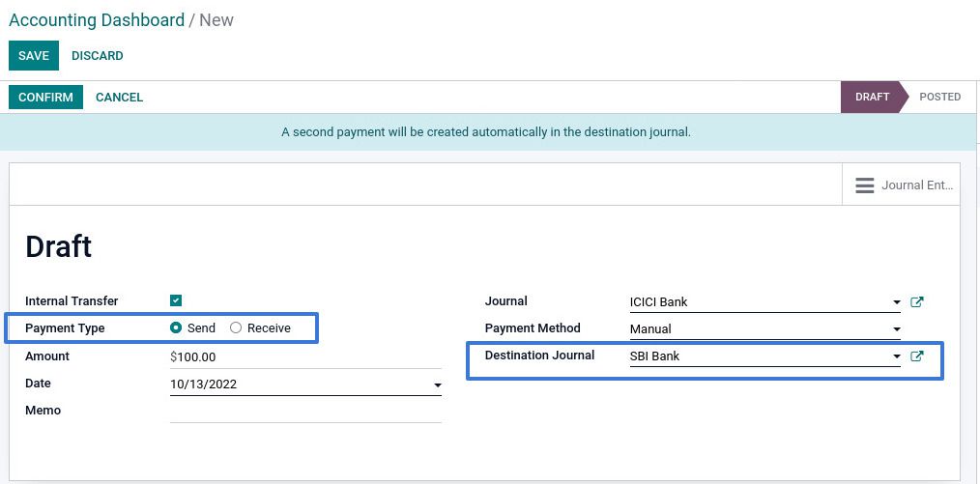Open external link icon beside SBI Bank journal
This screenshot has width=980, height=484.
coord(917,356)
